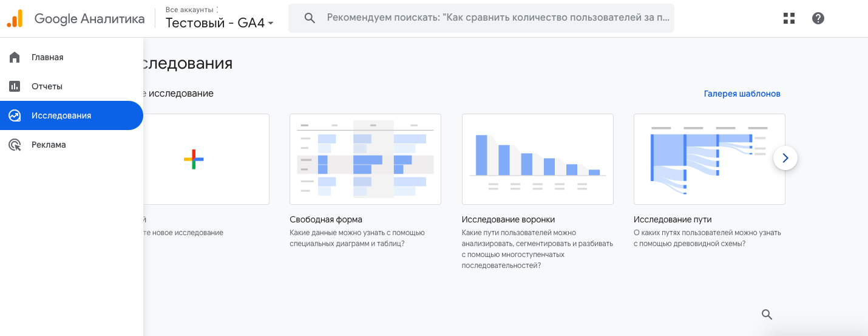This screenshot has height=336, width=868.
Task: Click the search magnifier in top bar
Action: [x=310, y=18]
